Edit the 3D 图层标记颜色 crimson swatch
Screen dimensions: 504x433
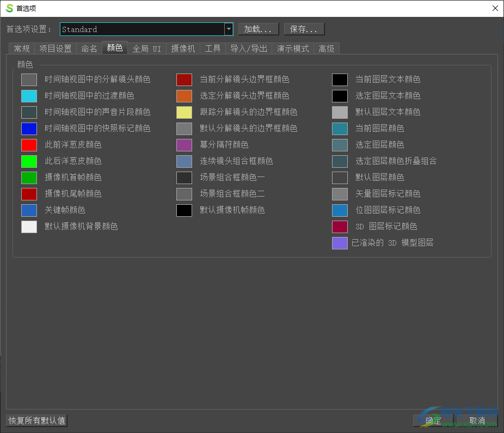click(x=340, y=227)
